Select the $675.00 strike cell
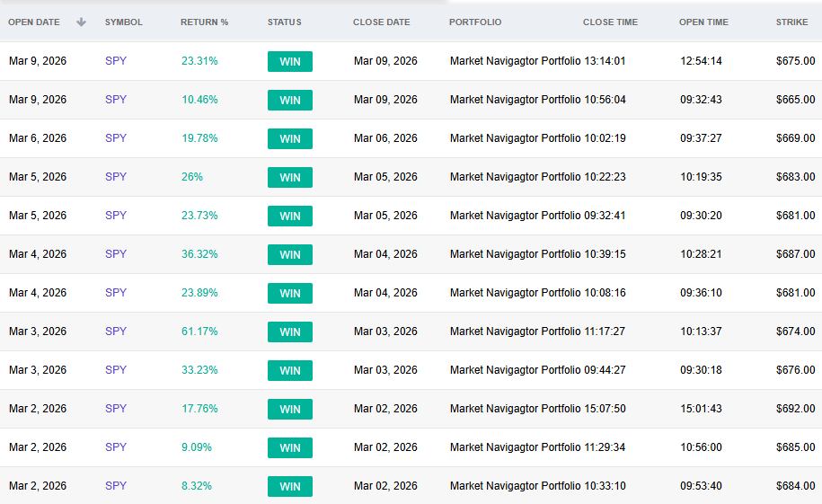 pos(795,61)
